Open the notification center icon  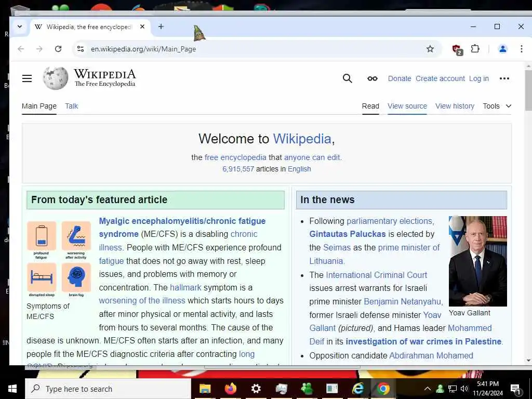point(515,389)
